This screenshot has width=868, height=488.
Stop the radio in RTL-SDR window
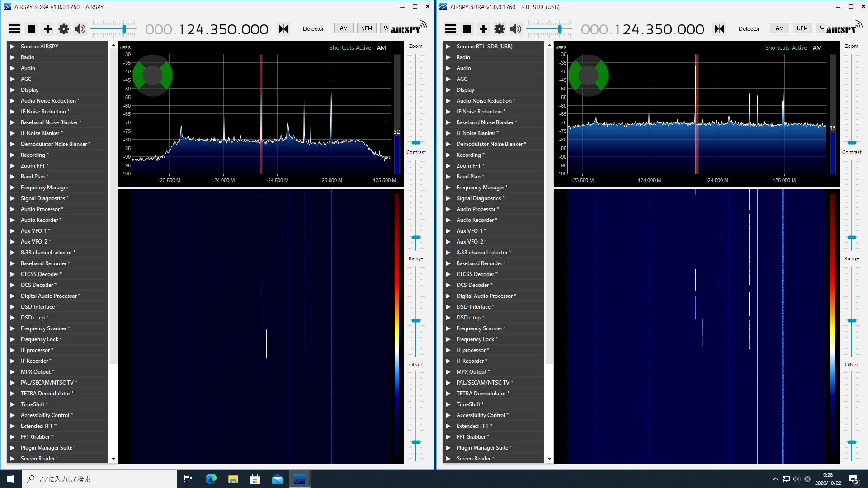tap(467, 29)
